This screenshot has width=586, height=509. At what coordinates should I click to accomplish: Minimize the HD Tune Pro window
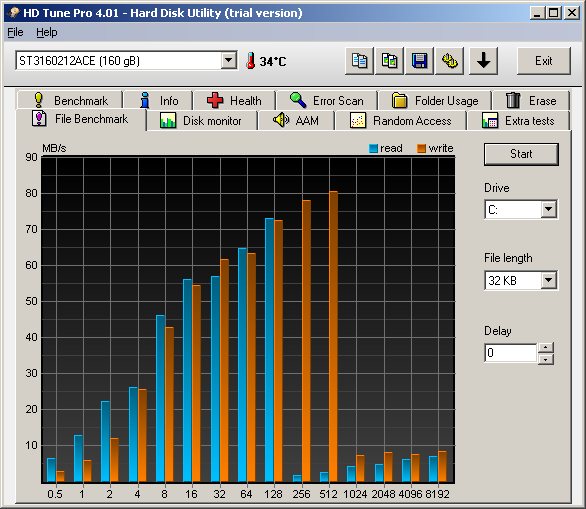(x=537, y=13)
